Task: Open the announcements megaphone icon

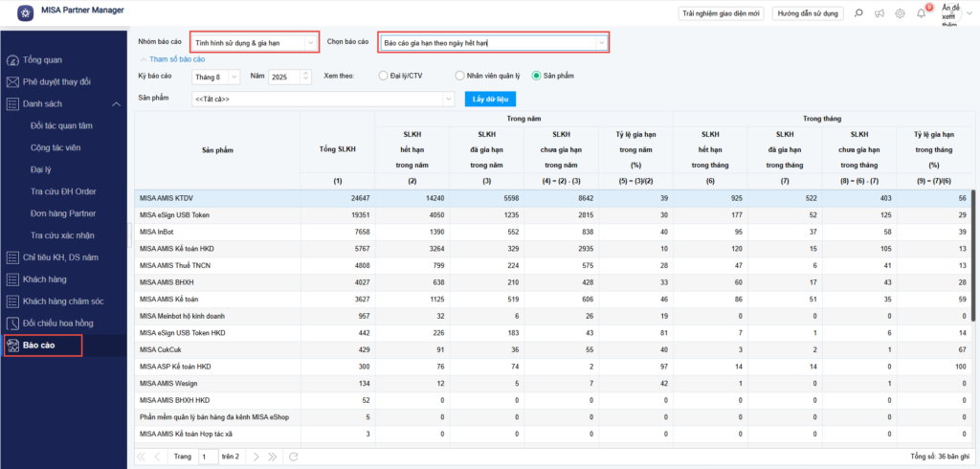Action: 878,13
